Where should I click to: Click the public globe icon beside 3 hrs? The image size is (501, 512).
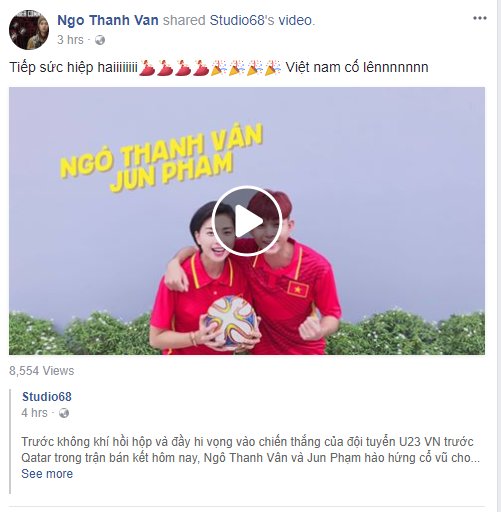pyautogui.click(x=100, y=40)
